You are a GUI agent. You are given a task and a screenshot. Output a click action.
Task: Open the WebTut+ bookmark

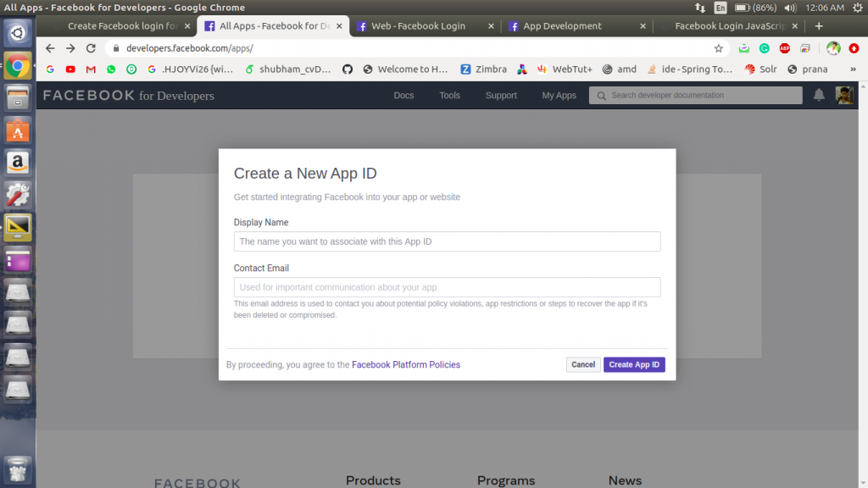(x=564, y=69)
